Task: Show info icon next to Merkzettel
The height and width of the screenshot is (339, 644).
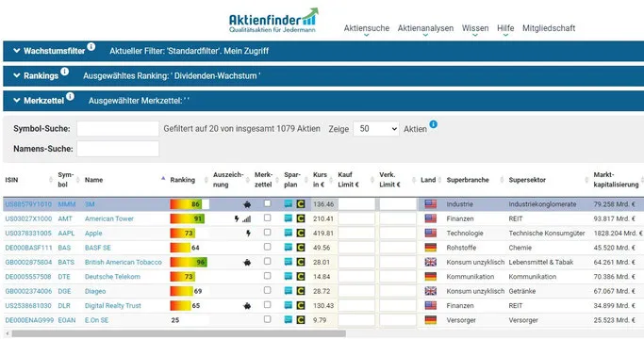Action: point(70,96)
